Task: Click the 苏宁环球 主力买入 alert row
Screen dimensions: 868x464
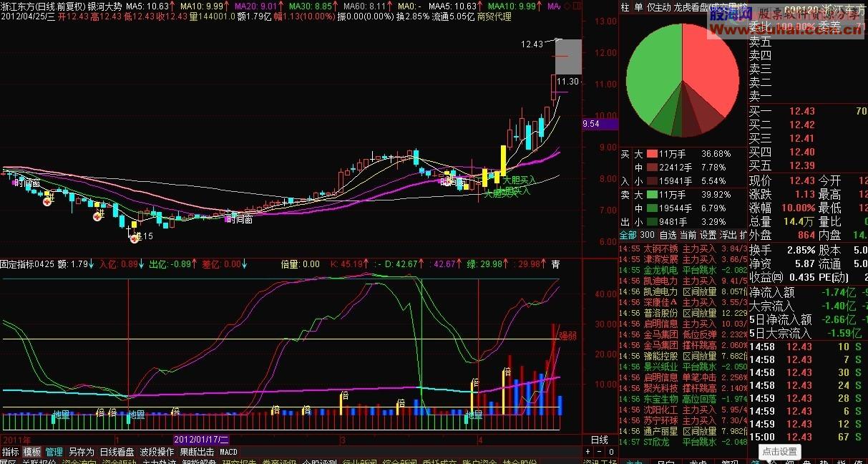Action: coord(683,420)
